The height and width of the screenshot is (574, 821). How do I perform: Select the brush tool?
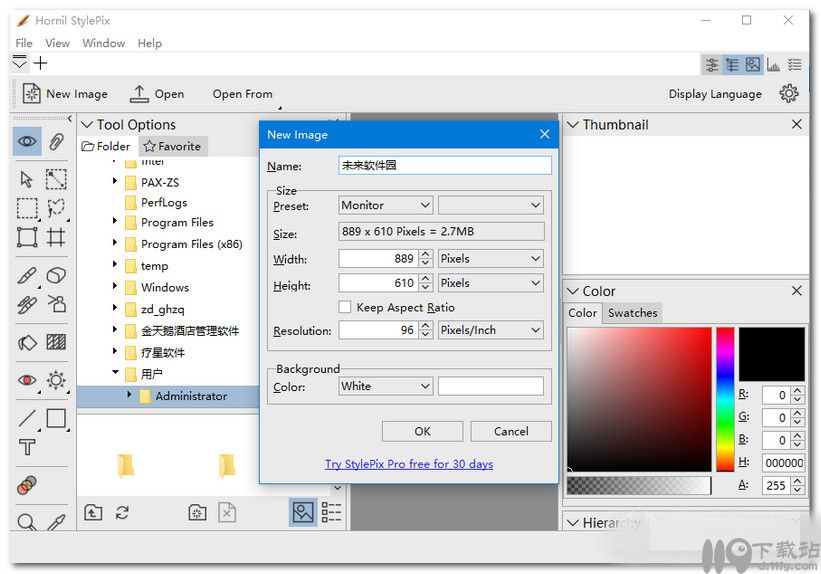(27, 275)
